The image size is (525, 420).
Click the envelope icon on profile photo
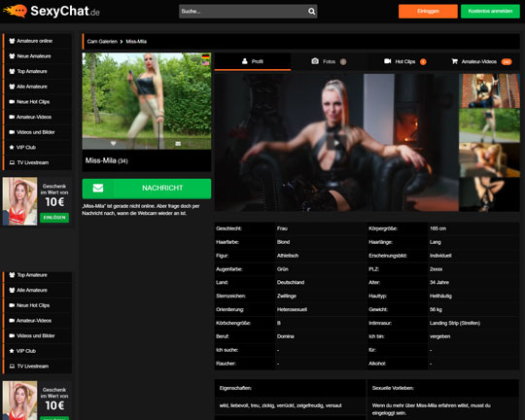pyautogui.click(x=178, y=144)
